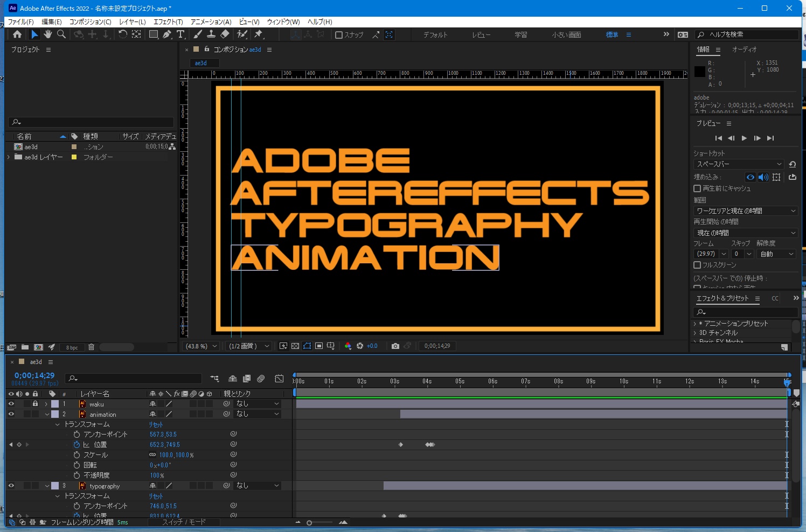Open the frame rate (29.97) dropdown
The width and height of the screenshot is (806, 532).
(711, 254)
